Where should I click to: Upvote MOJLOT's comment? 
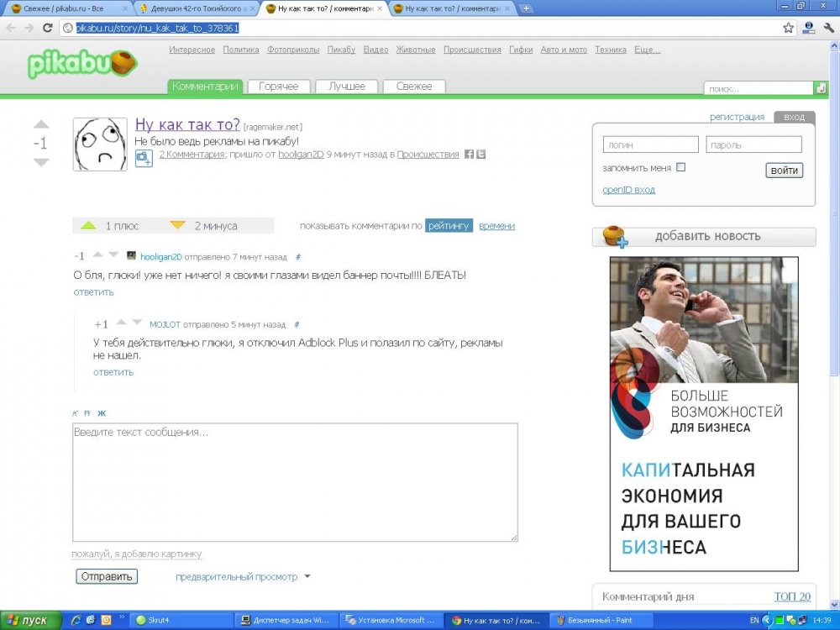coord(122,322)
